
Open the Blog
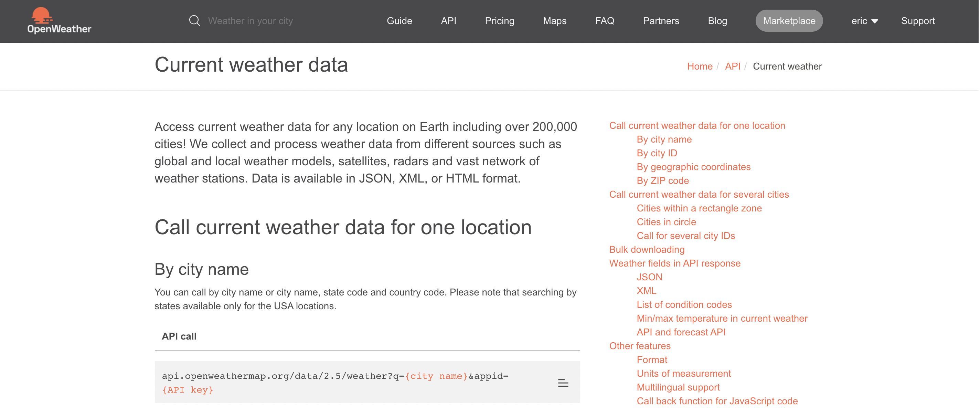click(717, 21)
